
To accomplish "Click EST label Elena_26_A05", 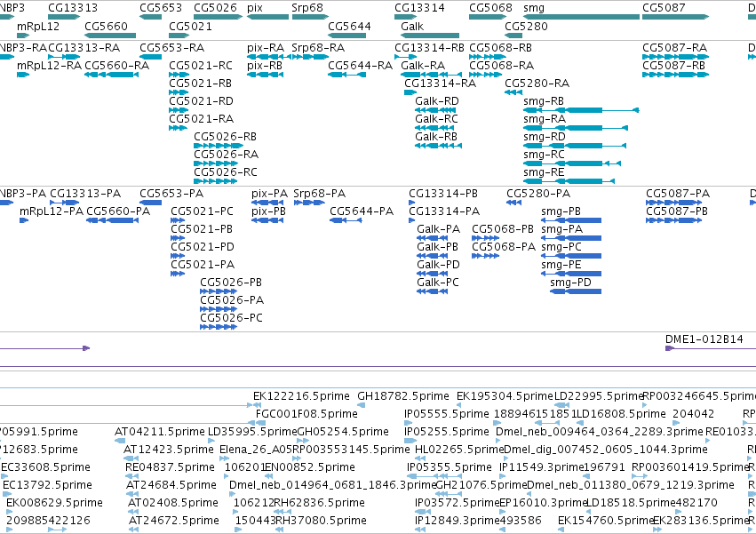I will 256,450.
